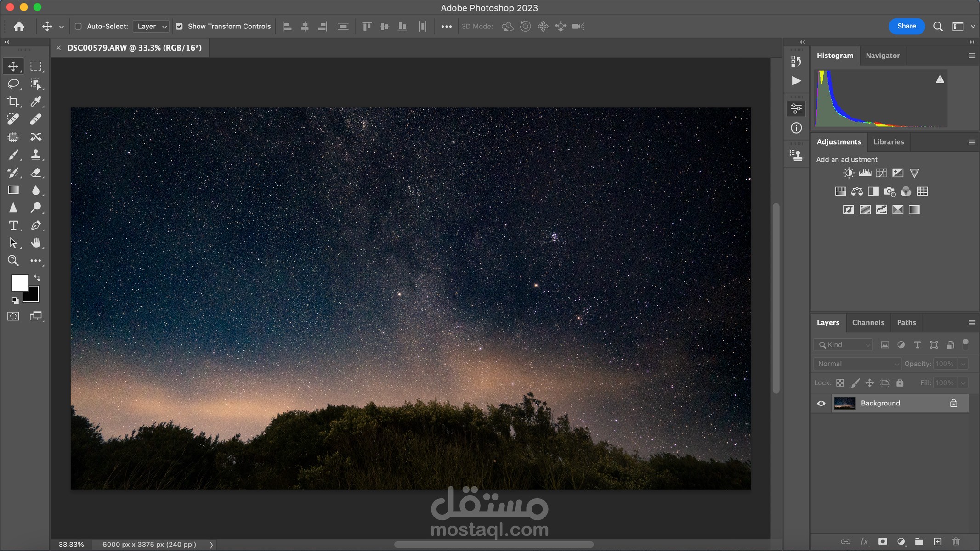
Task: Enable the Auto-Select checkbox
Action: [78, 27]
